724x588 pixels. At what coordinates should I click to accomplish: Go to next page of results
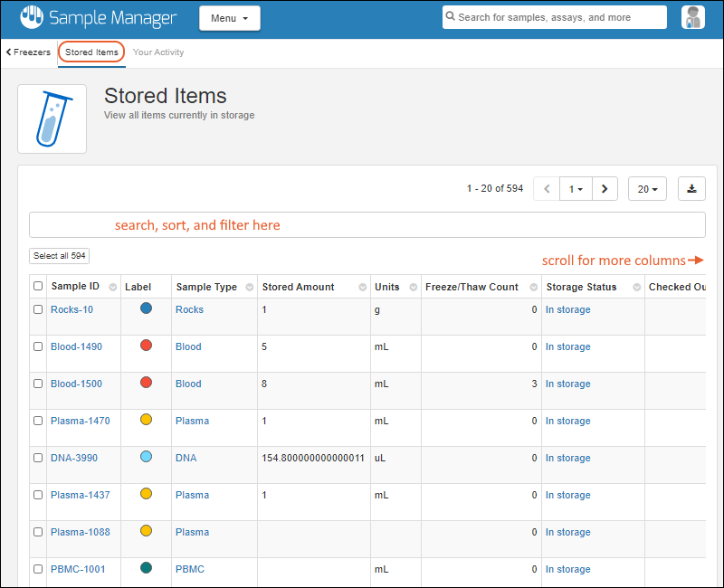605,189
